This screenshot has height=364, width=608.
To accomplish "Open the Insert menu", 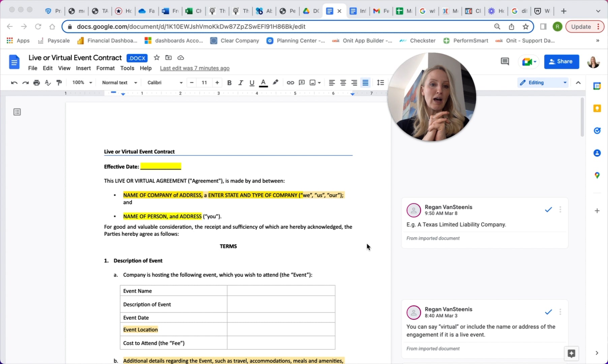I will [x=83, y=68].
